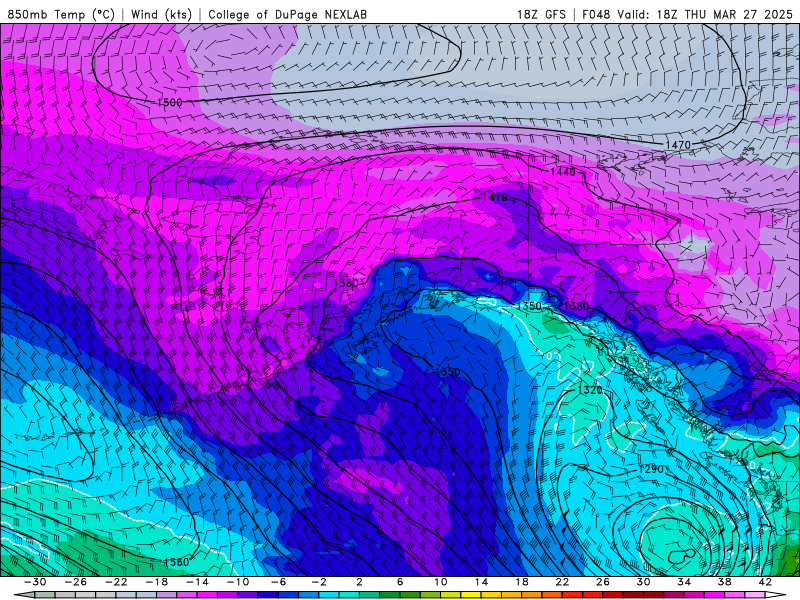Select the -26 colorbar scale label
Screen dimensions: 800x600
click(76, 582)
